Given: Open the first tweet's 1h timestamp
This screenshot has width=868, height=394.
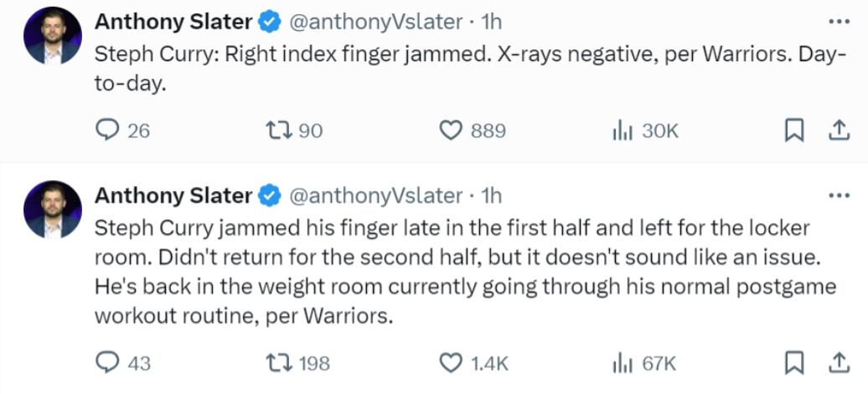Looking at the screenshot, I should [x=489, y=22].
